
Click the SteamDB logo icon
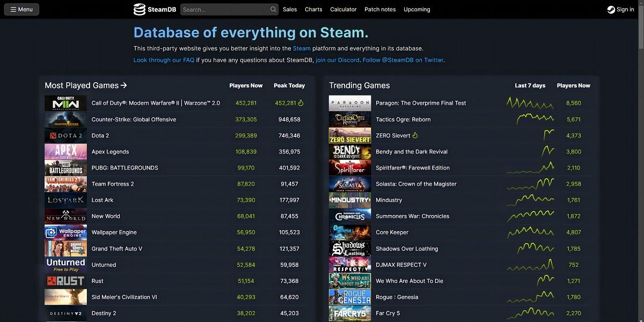140,9
